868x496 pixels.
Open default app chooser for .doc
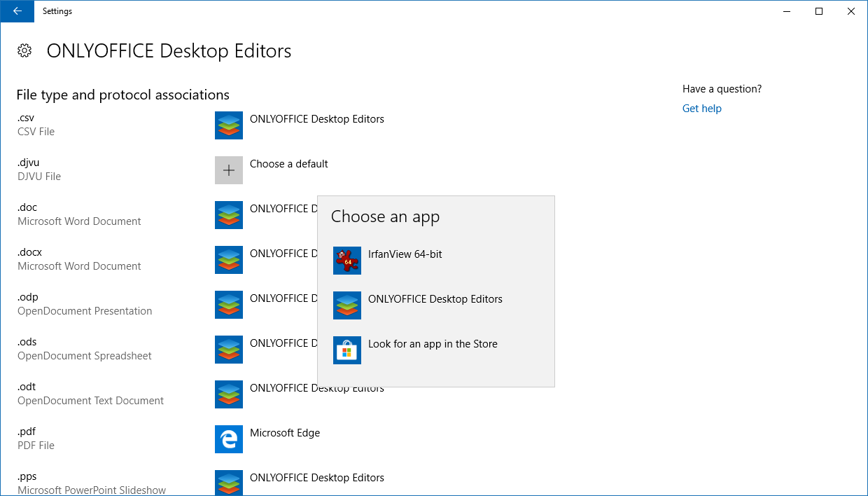point(229,215)
